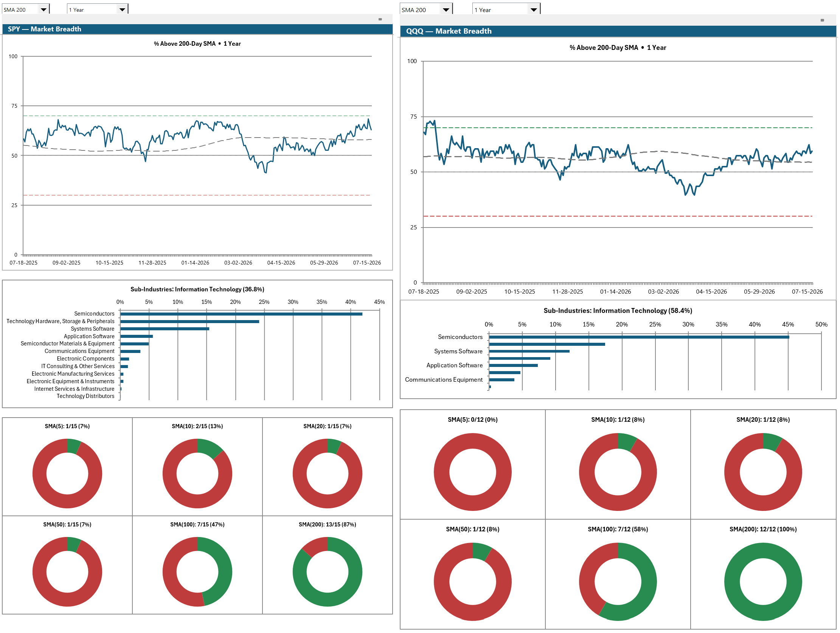Select the SPY SMA(20): 1/15 (7%) donut chart

coord(328,473)
